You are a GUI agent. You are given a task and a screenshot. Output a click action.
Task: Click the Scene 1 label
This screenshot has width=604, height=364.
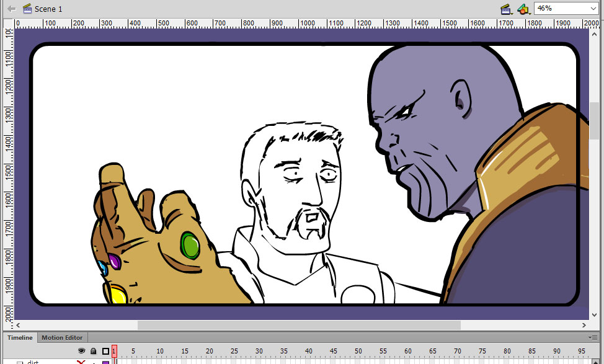pyautogui.click(x=48, y=9)
